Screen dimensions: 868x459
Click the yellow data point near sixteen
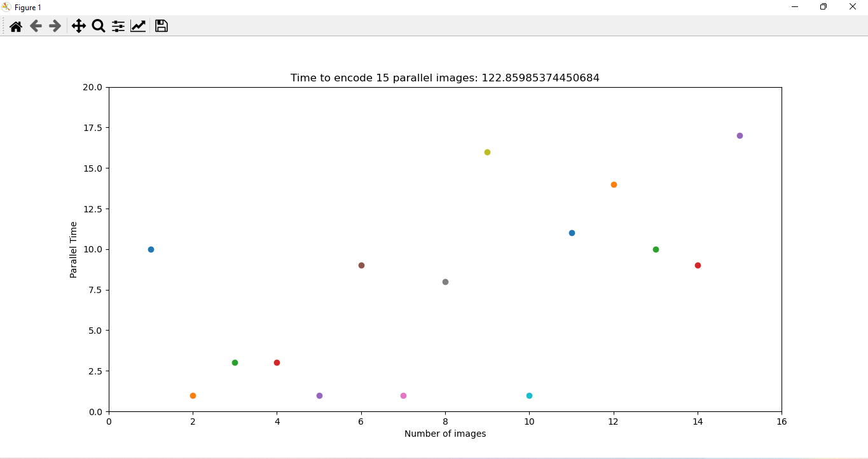(487, 152)
